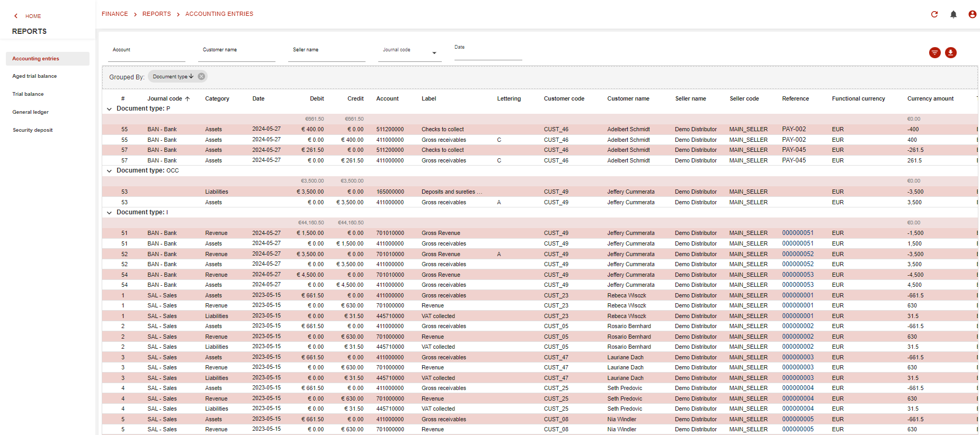Click the red filter button
Image resolution: width=980 pixels, height=435 pixels.
935,52
